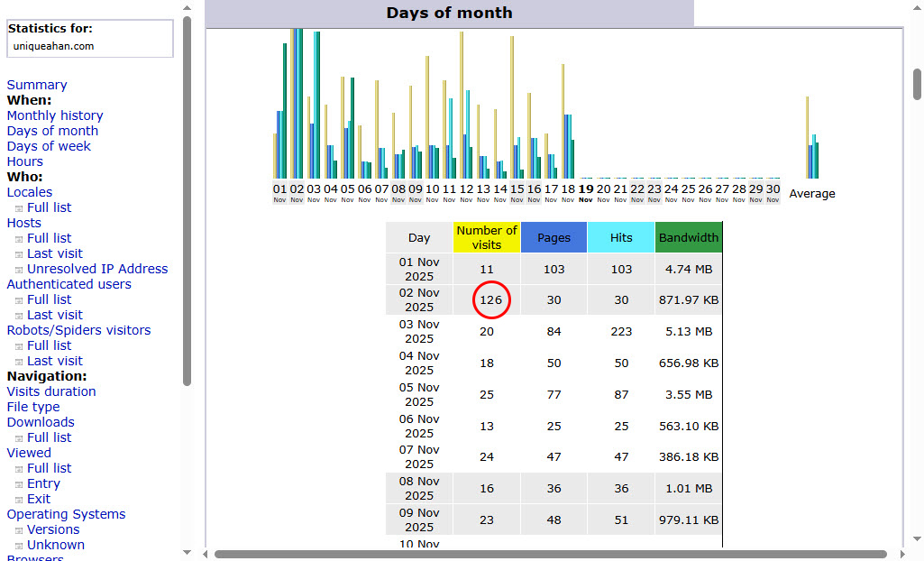Click the main page vertical scrollbar thumb

tap(917, 84)
